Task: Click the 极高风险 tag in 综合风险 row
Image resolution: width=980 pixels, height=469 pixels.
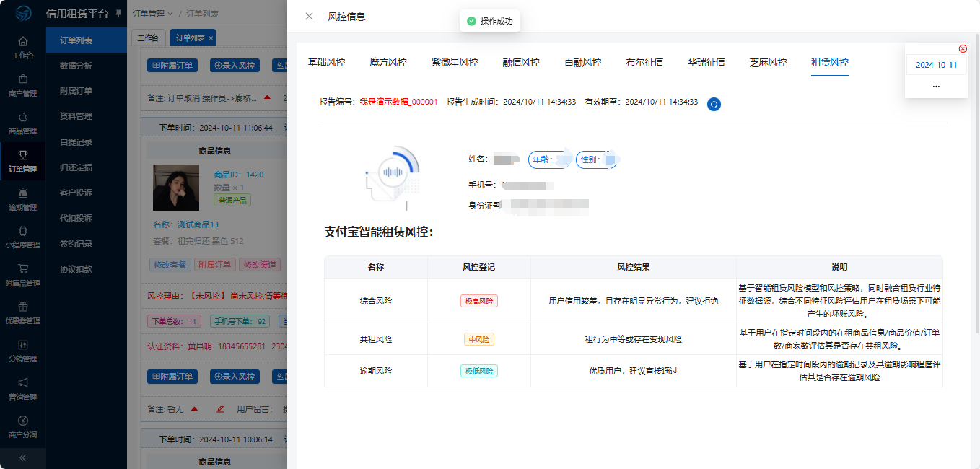Action: pyautogui.click(x=479, y=301)
